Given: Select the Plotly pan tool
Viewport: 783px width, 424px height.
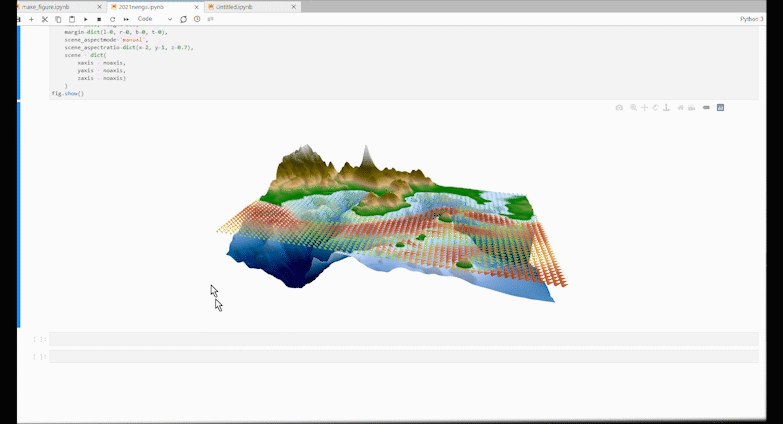Looking at the screenshot, I should pos(644,107).
